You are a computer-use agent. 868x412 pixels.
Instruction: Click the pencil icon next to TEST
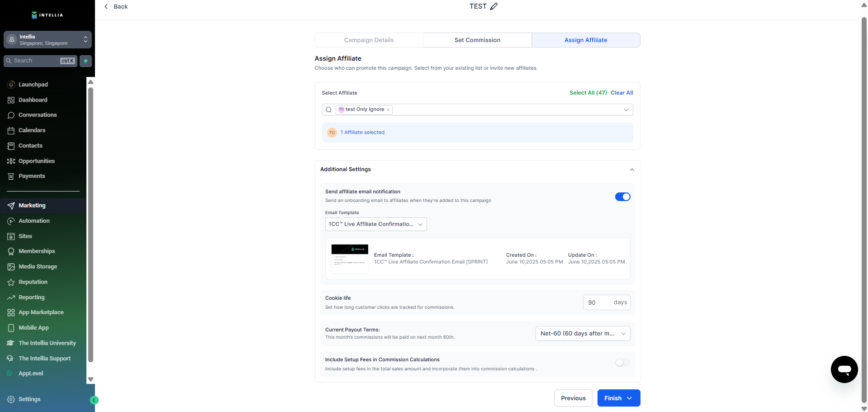[494, 6]
